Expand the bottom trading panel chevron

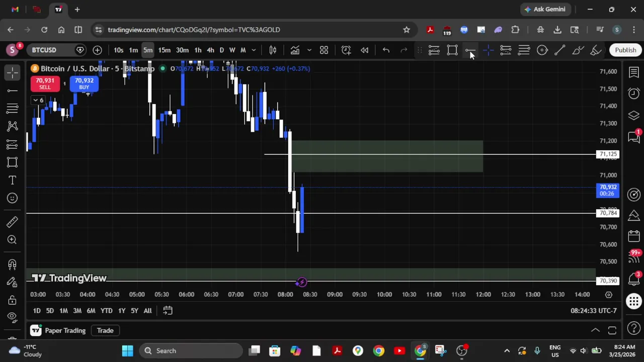click(x=595, y=330)
